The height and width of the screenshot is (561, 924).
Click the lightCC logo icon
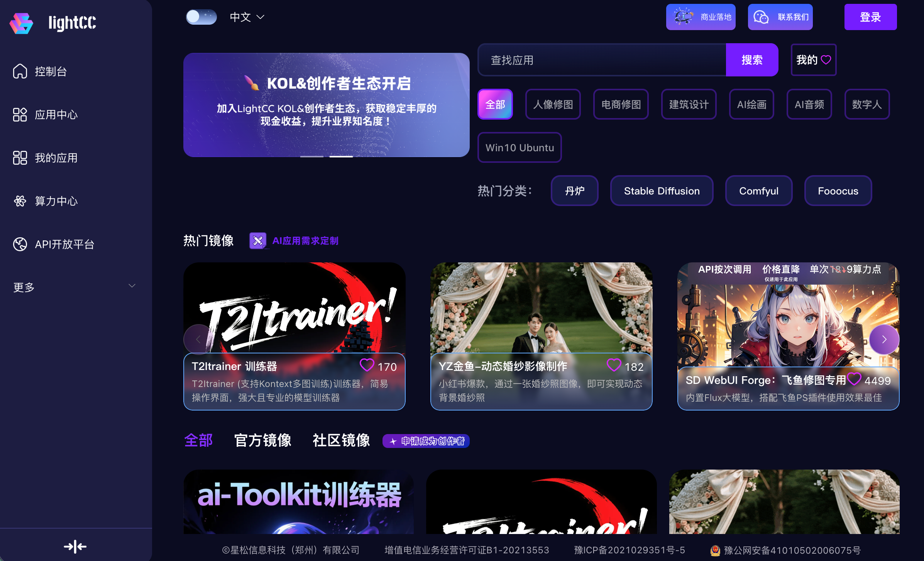click(21, 23)
